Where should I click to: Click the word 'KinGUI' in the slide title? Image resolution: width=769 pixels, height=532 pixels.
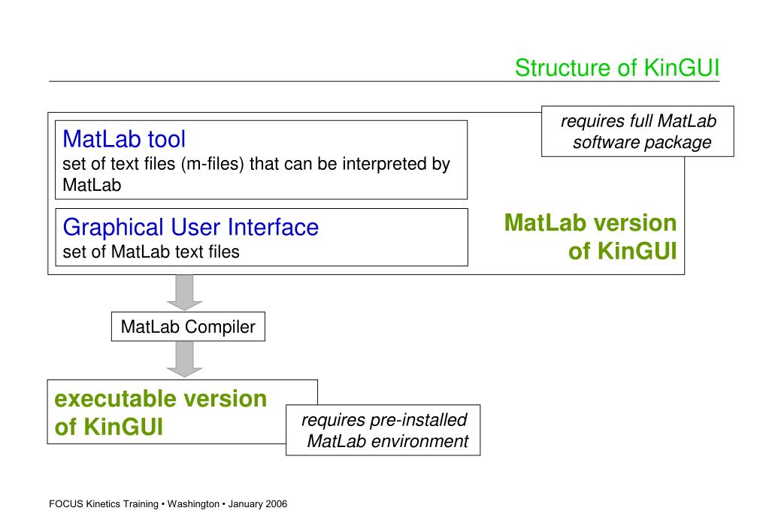click(x=681, y=68)
